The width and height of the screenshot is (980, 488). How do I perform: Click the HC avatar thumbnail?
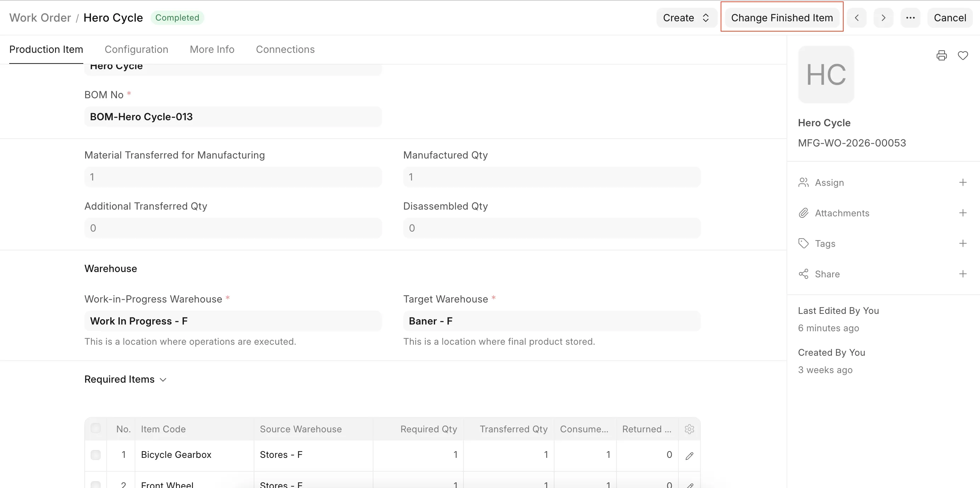click(x=826, y=74)
